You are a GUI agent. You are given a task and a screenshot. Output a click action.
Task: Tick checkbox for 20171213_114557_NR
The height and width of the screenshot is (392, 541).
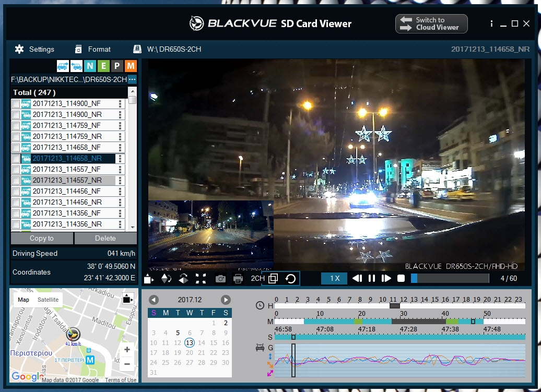[x=16, y=180]
